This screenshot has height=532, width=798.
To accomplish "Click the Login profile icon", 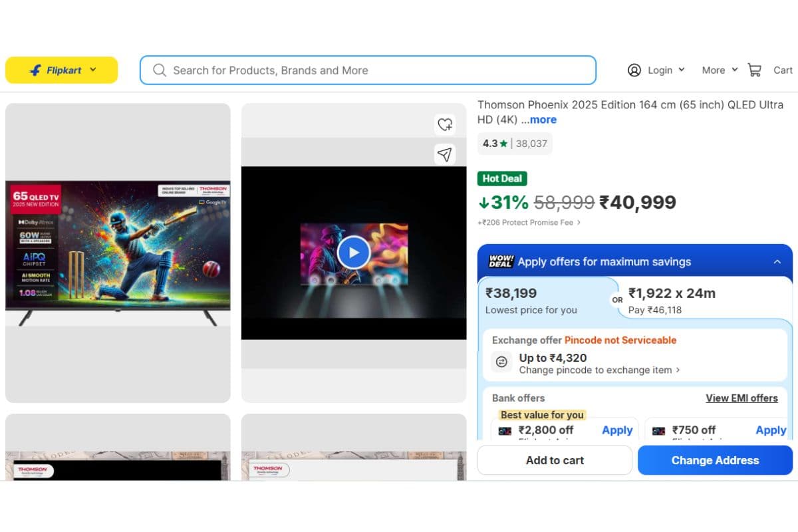I will pyautogui.click(x=634, y=70).
